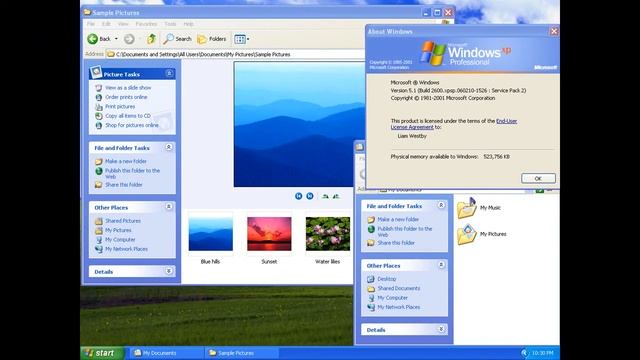Open the Edit menu in Sample Pictures
The width and height of the screenshot is (640, 360).
point(106,24)
